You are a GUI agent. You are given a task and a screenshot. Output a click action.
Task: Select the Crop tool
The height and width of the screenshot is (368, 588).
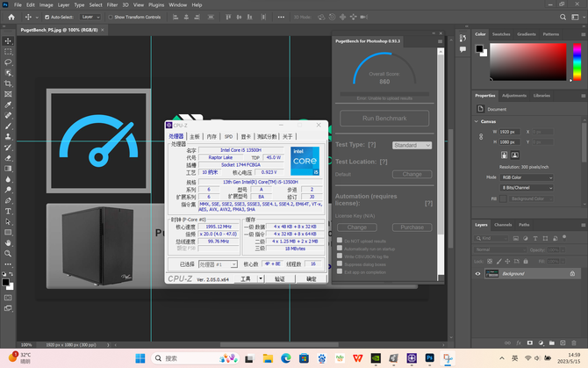(8, 83)
